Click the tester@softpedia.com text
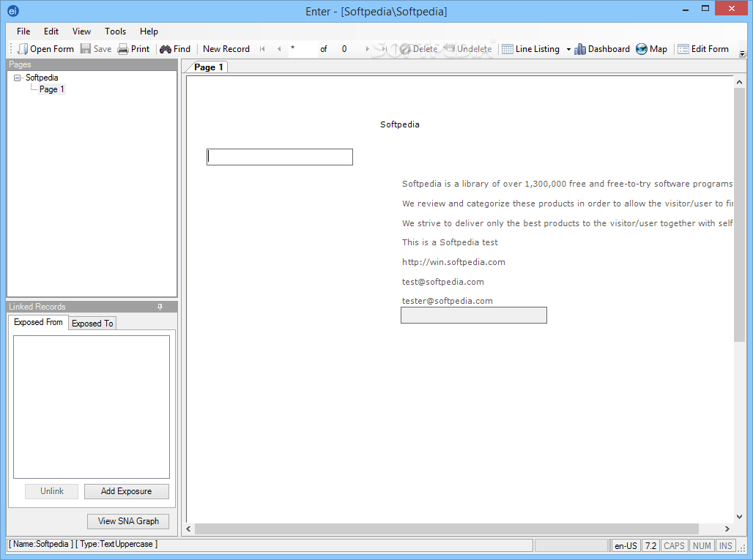The width and height of the screenshot is (753, 560). click(x=447, y=301)
